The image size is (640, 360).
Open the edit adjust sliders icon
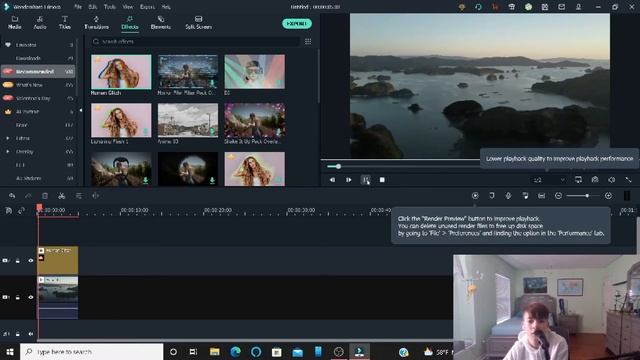coord(78,196)
